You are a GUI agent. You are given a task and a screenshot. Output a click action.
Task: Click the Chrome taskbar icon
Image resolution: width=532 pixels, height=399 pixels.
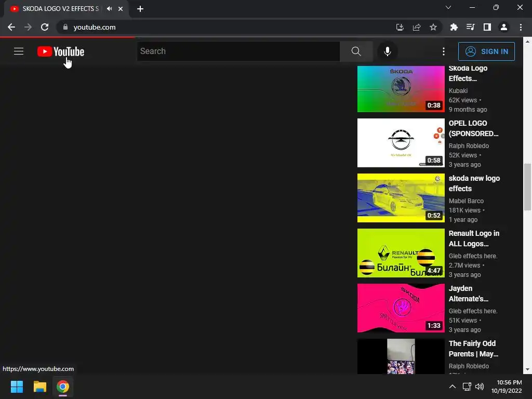click(x=63, y=387)
